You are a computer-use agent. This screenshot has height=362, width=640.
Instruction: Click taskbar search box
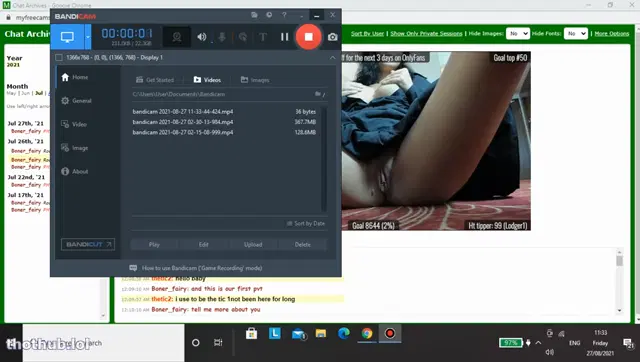103,343
